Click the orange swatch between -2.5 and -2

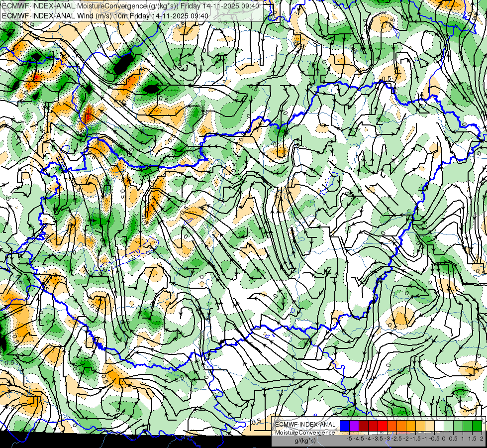401,426
